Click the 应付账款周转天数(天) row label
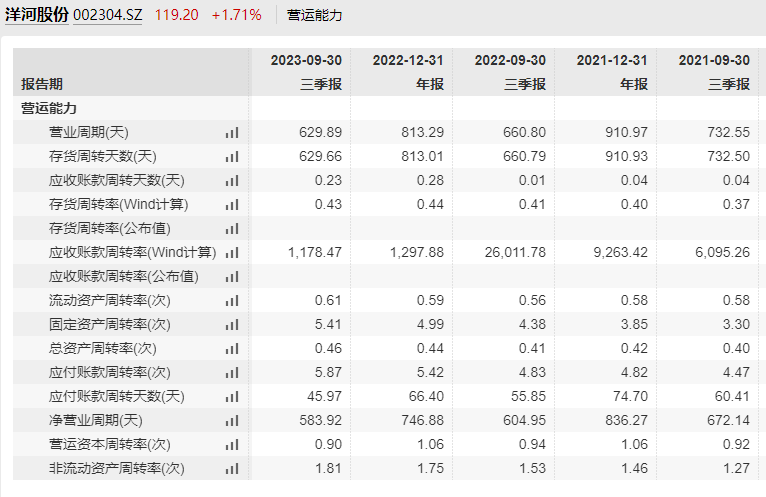 coord(117,396)
